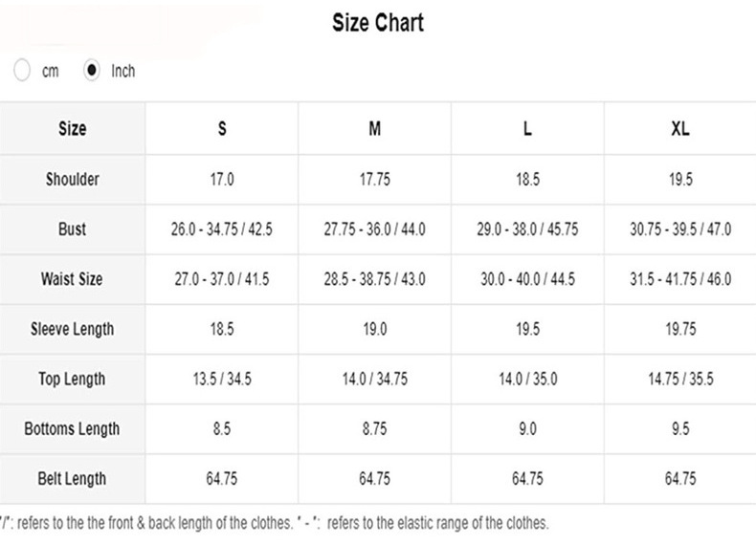Click the M sleeve length value 19.0
Viewport: 756px width, 545px height.
pyautogui.click(x=375, y=329)
